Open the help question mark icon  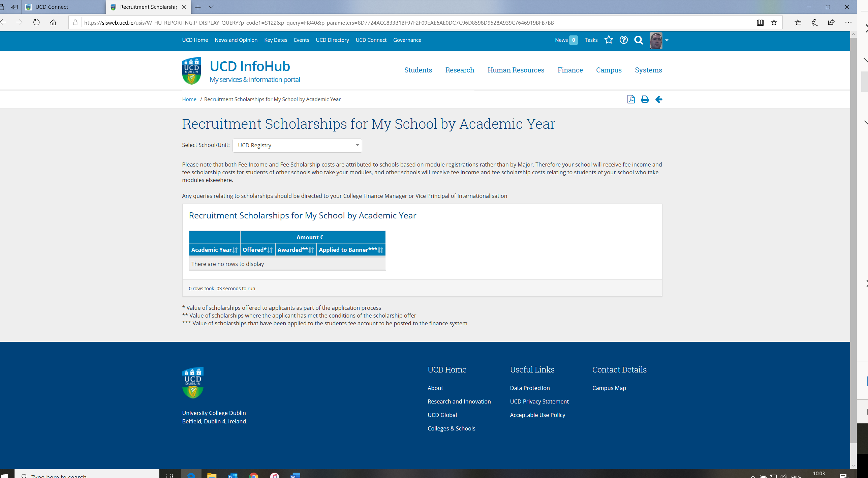point(624,40)
